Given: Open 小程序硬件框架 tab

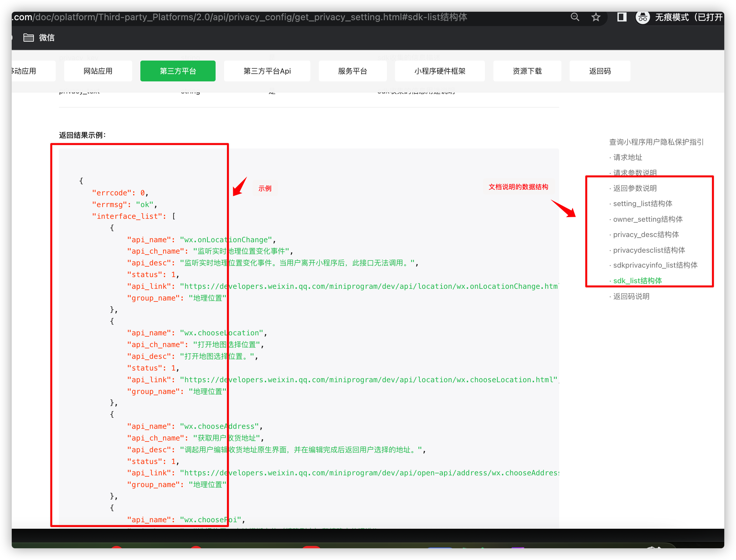Looking at the screenshot, I should (x=440, y=71).
